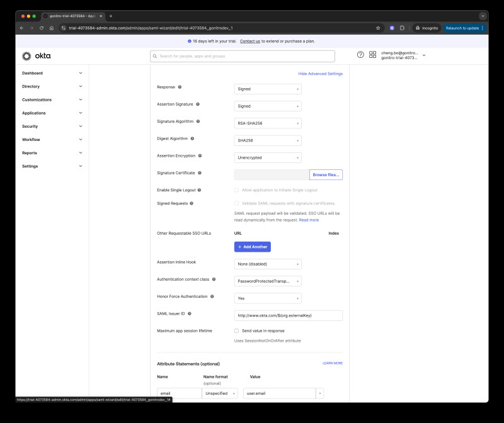Toggle Validate SAML requests with signature certificates
Screen dimensions: 504x423
(237, 203)
